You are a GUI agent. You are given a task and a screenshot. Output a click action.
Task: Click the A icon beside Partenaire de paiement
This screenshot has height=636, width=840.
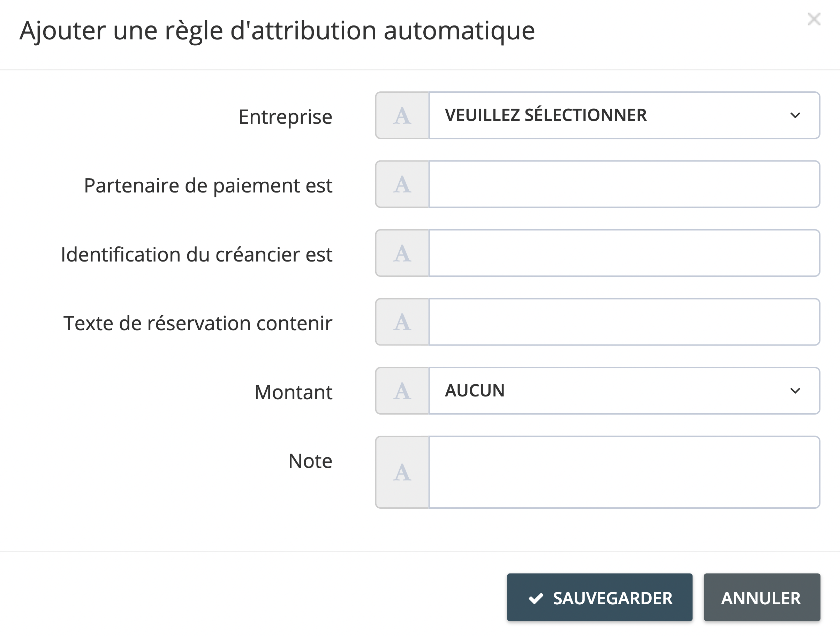pos(402,184)
